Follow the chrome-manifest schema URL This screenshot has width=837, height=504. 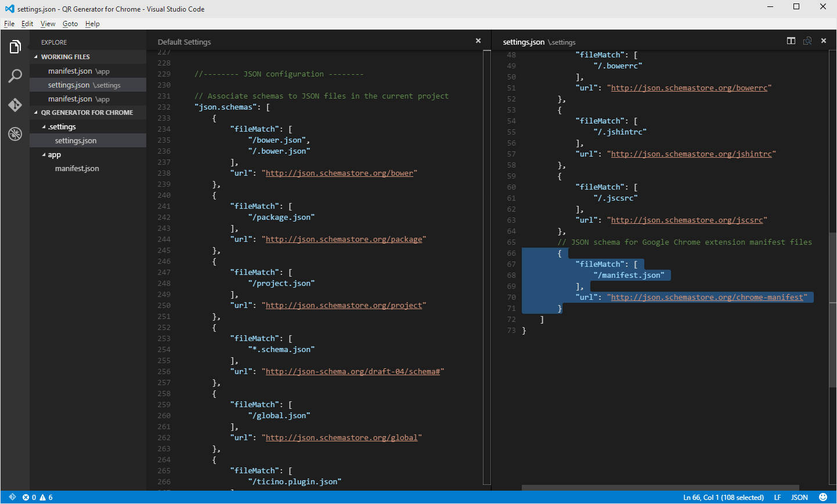(708, 297)
